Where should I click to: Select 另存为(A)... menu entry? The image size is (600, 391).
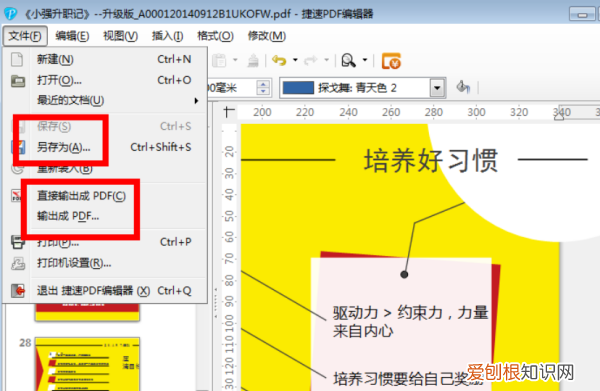click(x=105, y=147)
